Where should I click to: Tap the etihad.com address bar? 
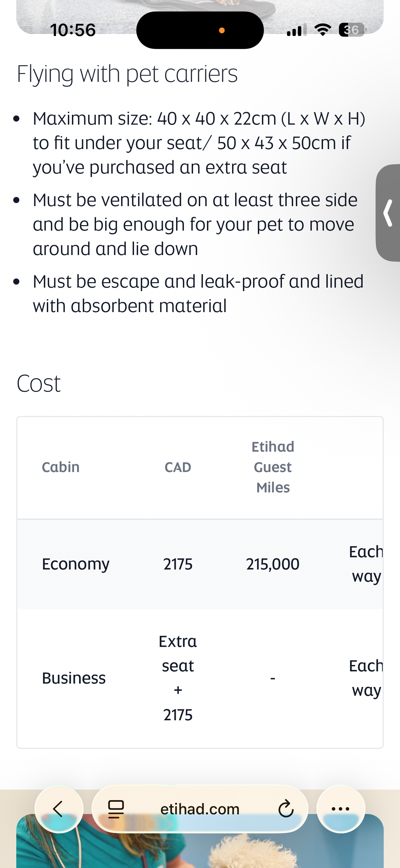[x=200, y=809]
